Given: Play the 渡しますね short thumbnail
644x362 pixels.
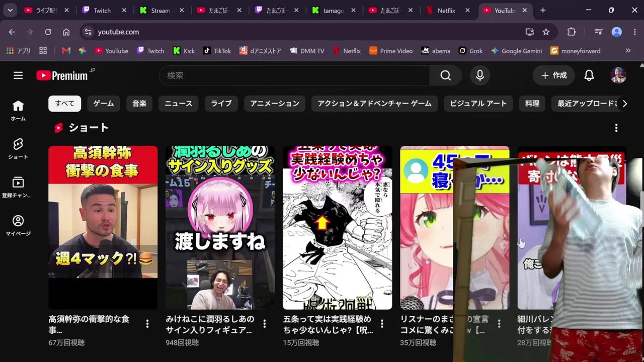Looking at the screenshot, I should (220, 227).
